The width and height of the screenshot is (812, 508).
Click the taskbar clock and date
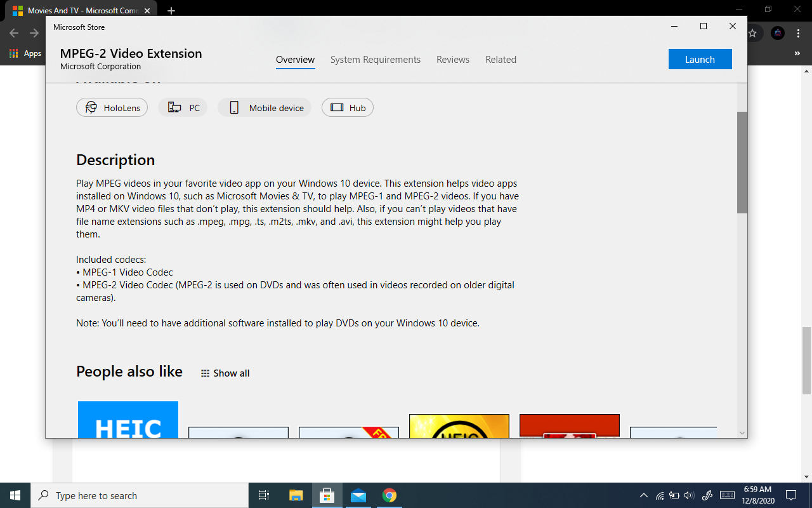point(757,495)
